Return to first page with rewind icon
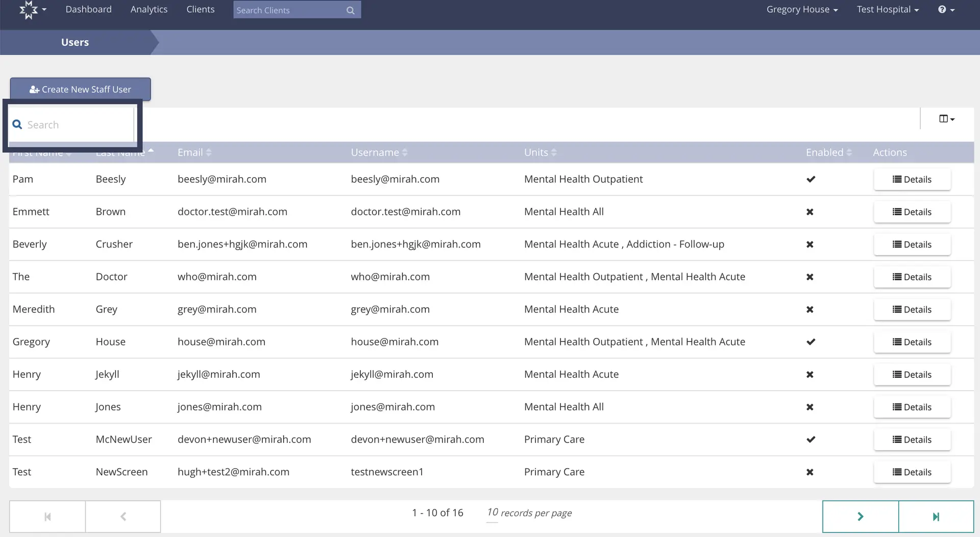 [46, 516]
